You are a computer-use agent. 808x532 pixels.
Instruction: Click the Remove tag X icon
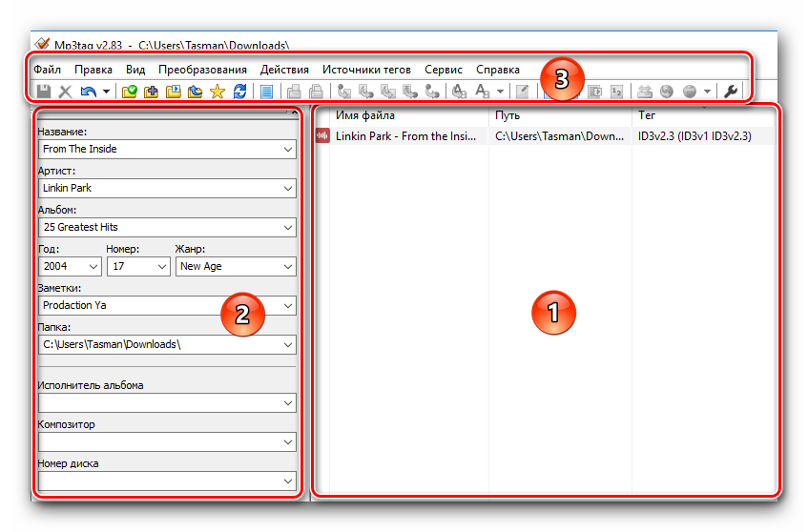click(66, 92)
